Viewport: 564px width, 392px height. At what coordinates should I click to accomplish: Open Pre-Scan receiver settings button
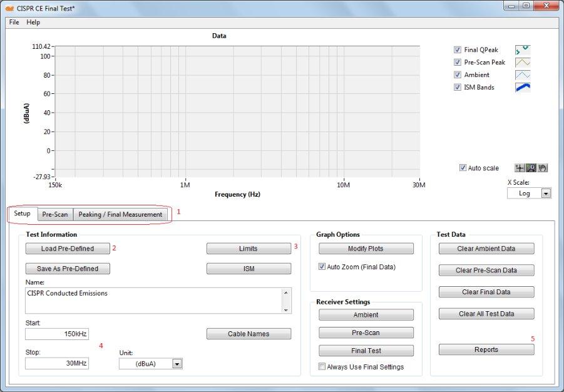coord(366,333)
